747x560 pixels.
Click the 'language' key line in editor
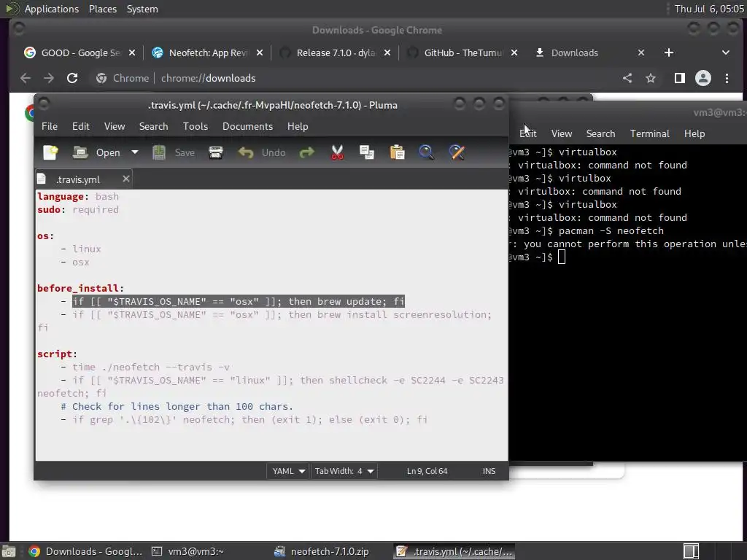point(78,197)
